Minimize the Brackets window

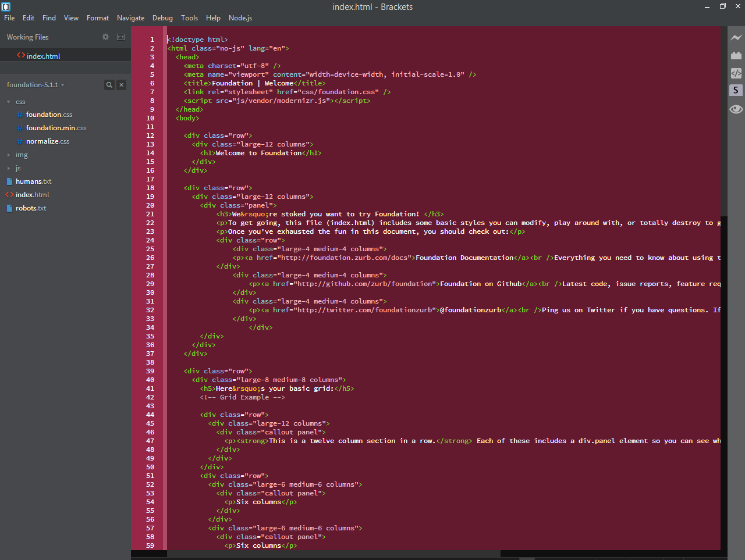tap(707, 6)
